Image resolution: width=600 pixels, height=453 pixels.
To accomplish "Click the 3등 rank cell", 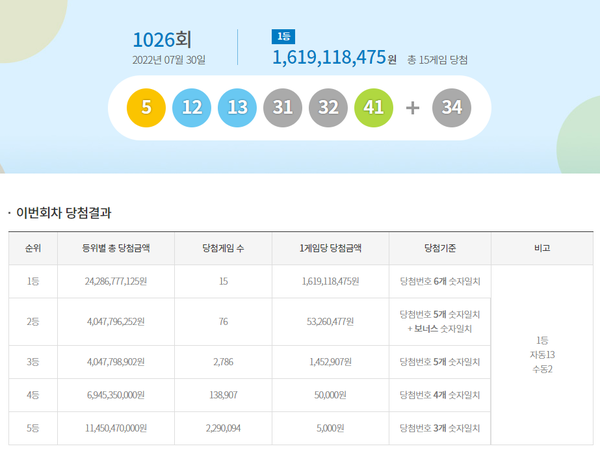I will (x=33, y=362).
